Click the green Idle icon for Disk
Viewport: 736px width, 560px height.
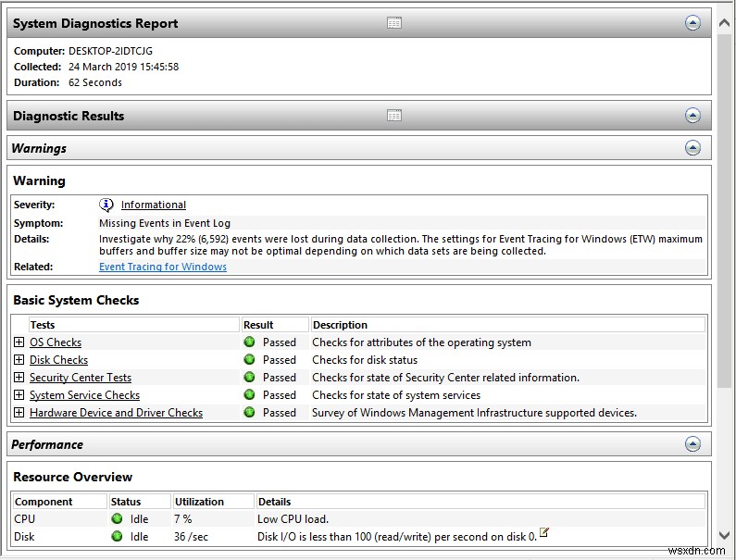tap(117, 536)
